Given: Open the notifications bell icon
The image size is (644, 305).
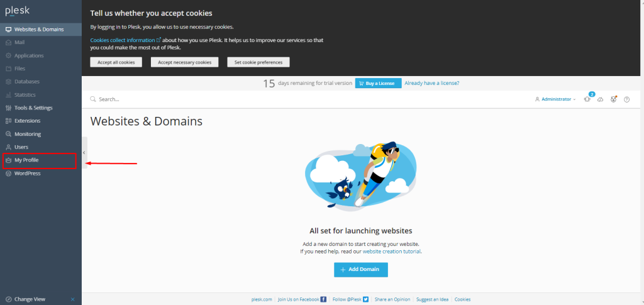Looking at the screenshot, I should point(587,99).
